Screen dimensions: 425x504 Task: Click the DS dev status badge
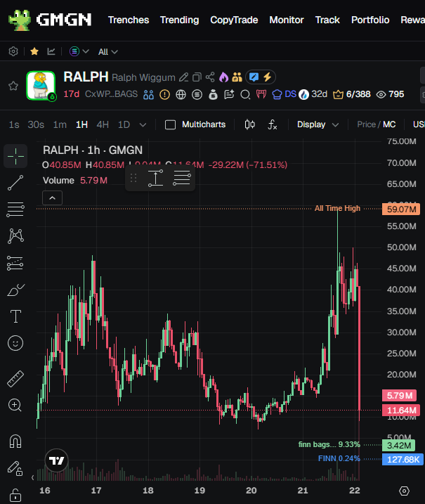point(284,94)
